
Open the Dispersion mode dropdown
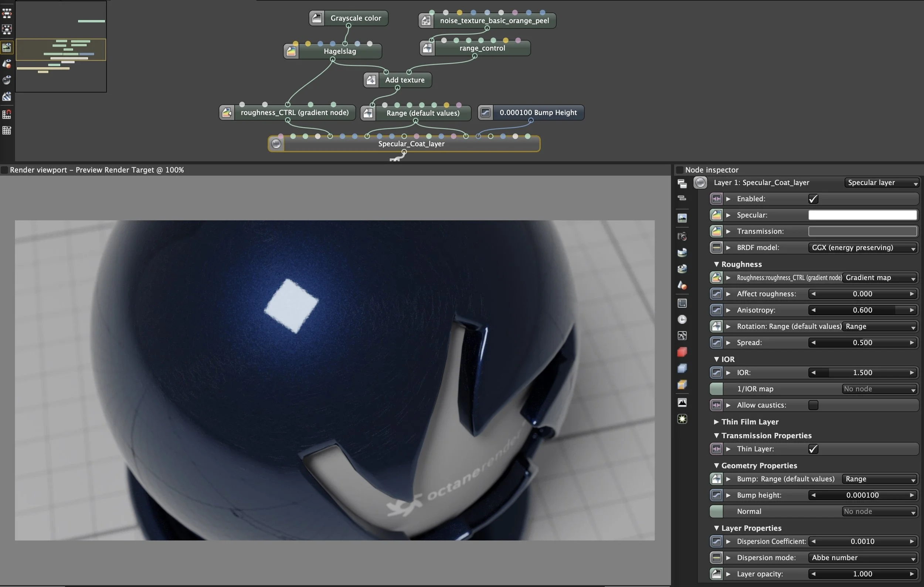click(863, 557)
